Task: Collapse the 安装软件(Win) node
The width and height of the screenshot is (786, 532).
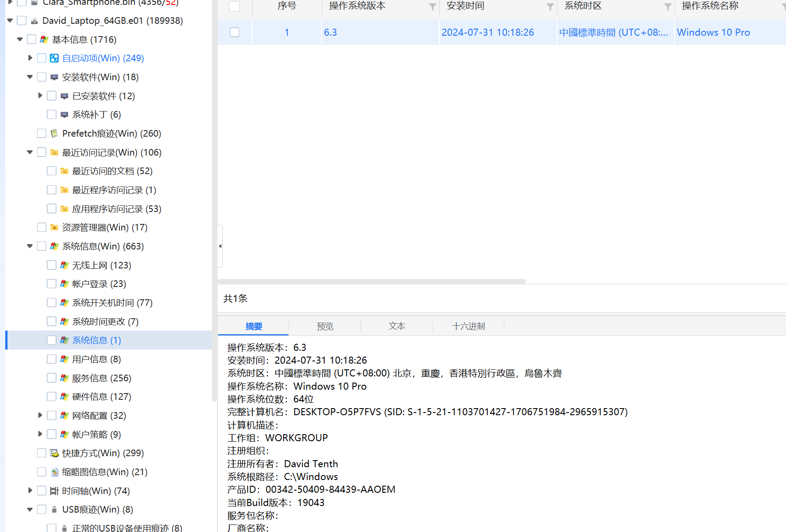Action: [x=30, y=77]
